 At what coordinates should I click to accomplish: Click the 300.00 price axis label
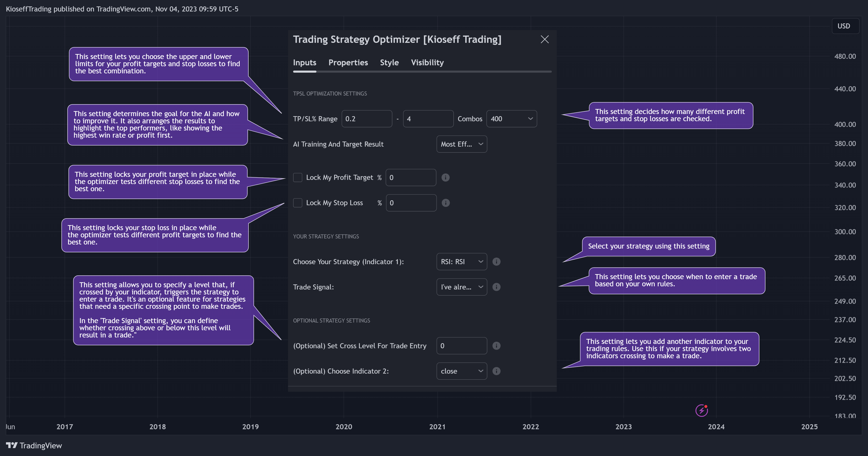(x=845, y=232)
